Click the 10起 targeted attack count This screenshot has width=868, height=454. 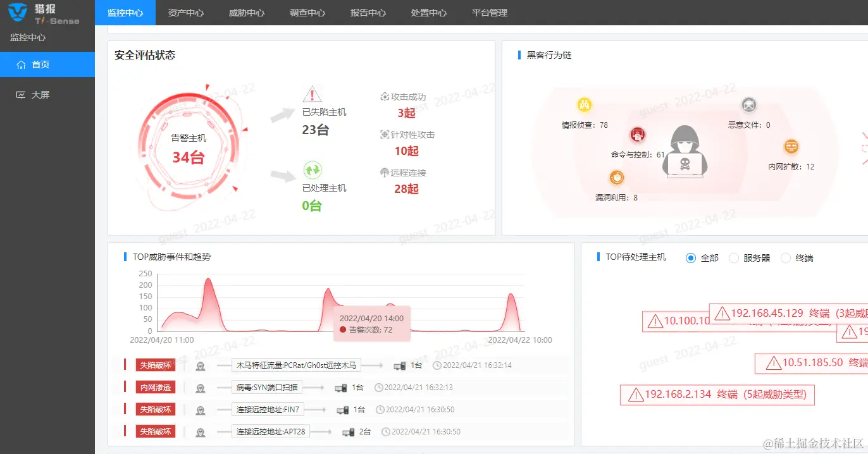(406, 151)
